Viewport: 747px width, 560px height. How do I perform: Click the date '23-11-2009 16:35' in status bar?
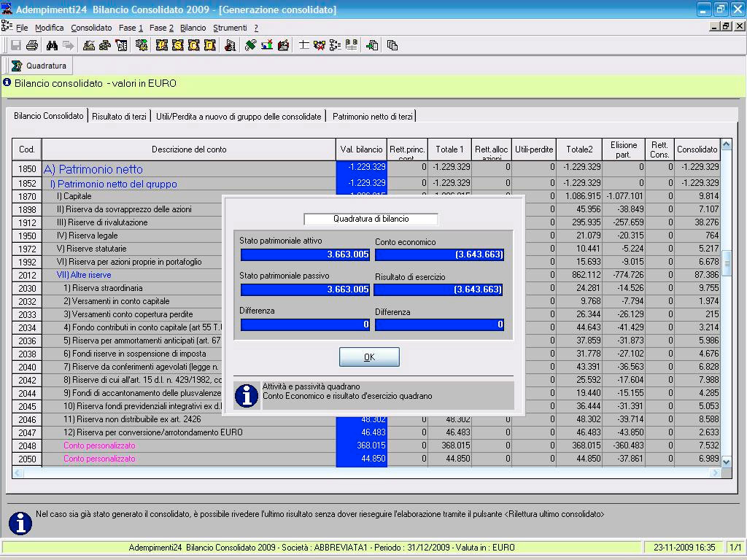(684, 548)
